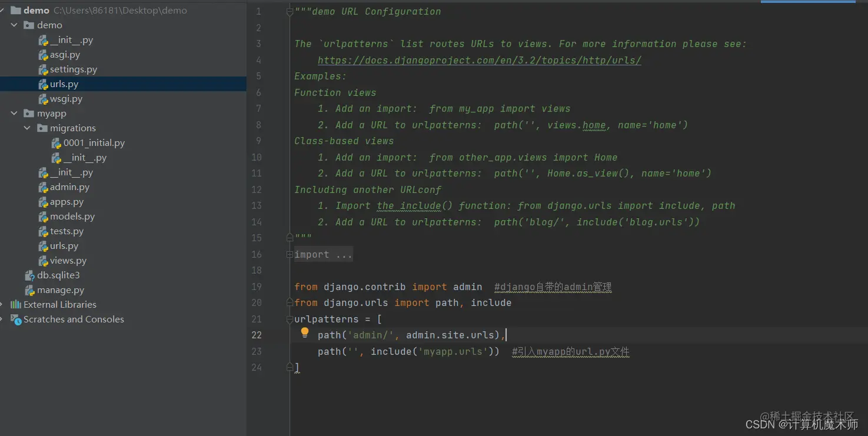Click the Python file icon beside models.py
The image size is (868, 436).
(43, 217)
